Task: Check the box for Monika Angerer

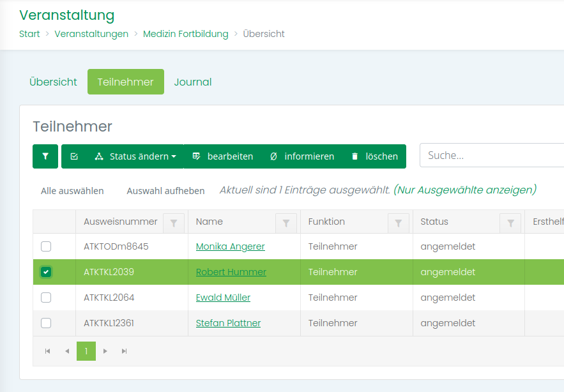Action: coord(46,246)
